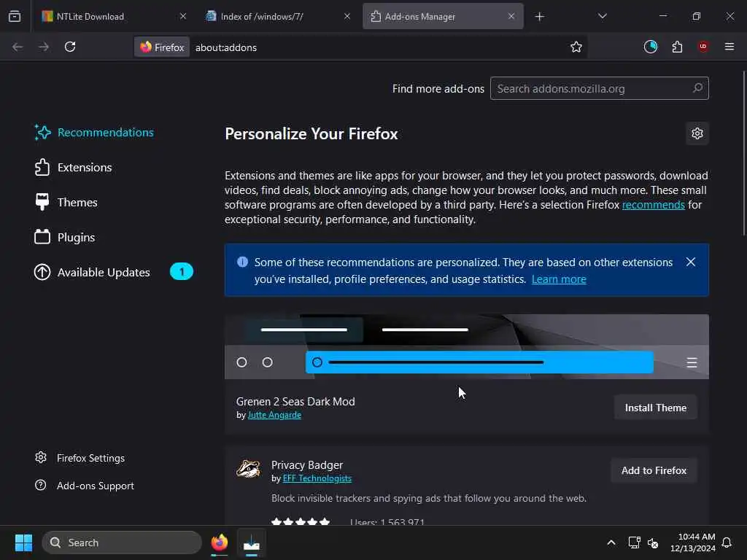The width and height of the screenshot is (747, 560).
Task: Click the Privacy Badger icon
Action: click(248, 470)
